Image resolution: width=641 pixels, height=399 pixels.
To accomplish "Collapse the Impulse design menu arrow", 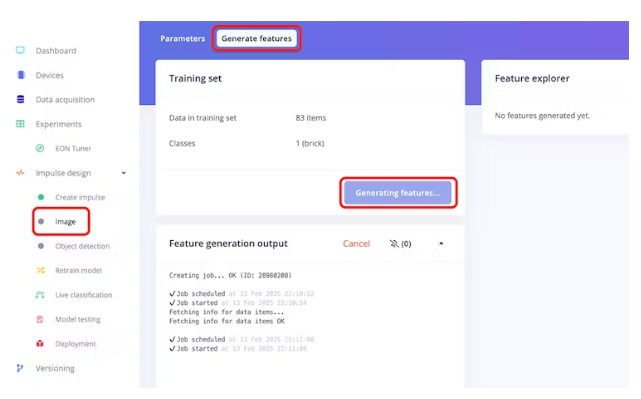I will [x=123, y=173].
